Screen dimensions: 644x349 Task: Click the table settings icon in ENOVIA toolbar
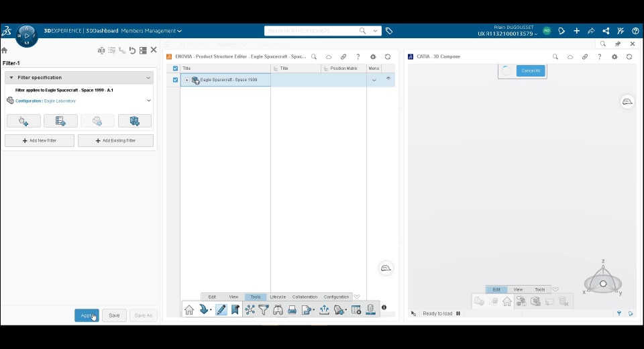point(356,309)
